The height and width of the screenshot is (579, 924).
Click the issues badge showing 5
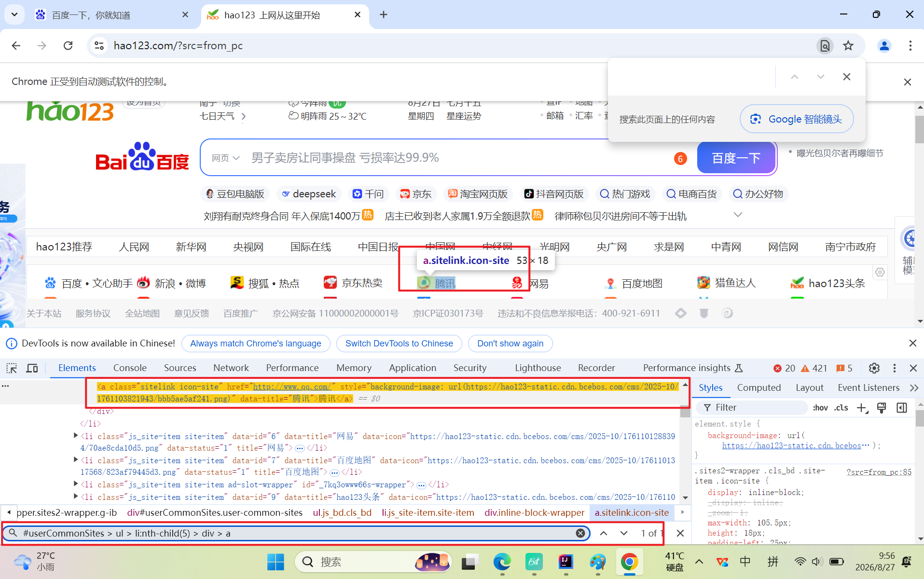[844, 368]
